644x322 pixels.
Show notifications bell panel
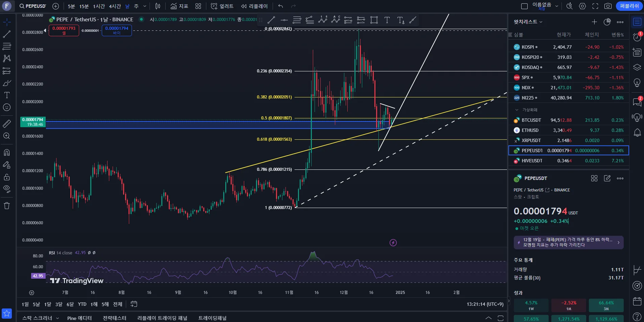coord(637,133)
